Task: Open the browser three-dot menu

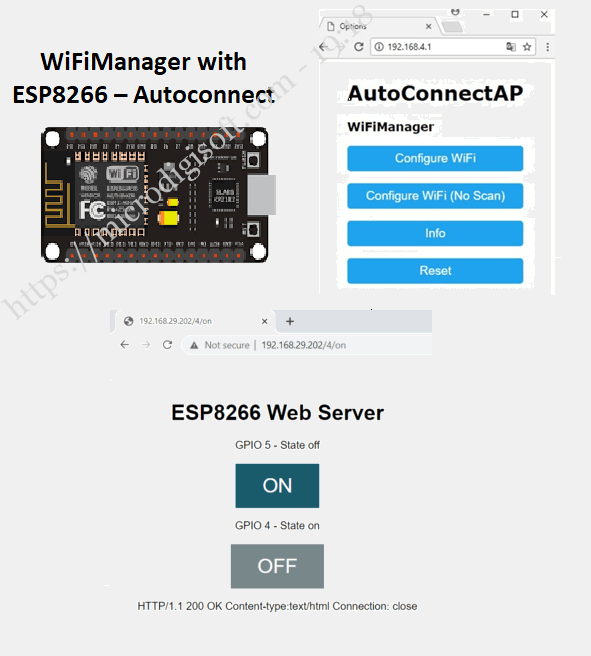Action: click(548, 47)
